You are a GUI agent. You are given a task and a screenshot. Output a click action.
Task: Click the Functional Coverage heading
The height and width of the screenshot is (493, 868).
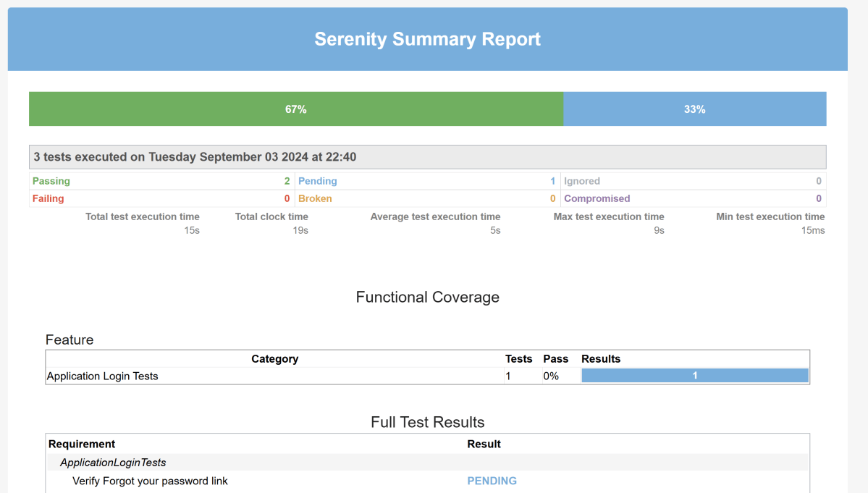click(x=427, y=297)
